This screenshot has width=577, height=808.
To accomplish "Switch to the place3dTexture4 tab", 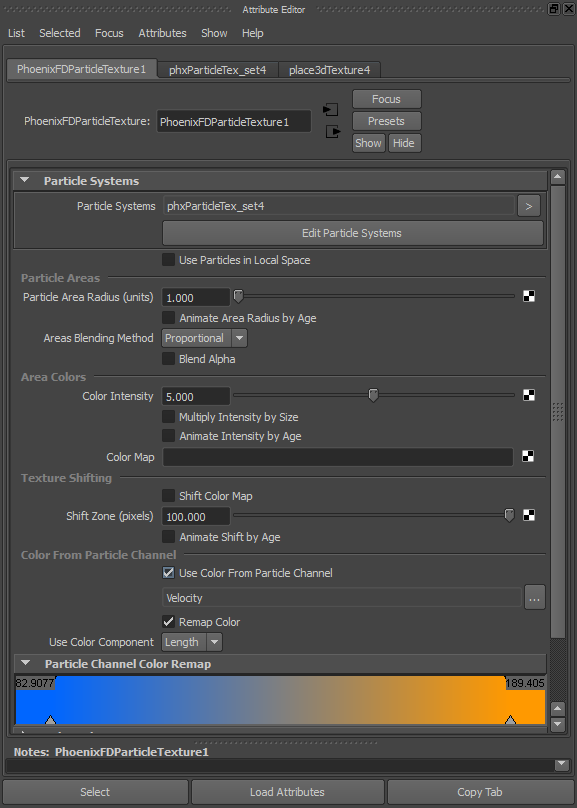I will 329,70.
